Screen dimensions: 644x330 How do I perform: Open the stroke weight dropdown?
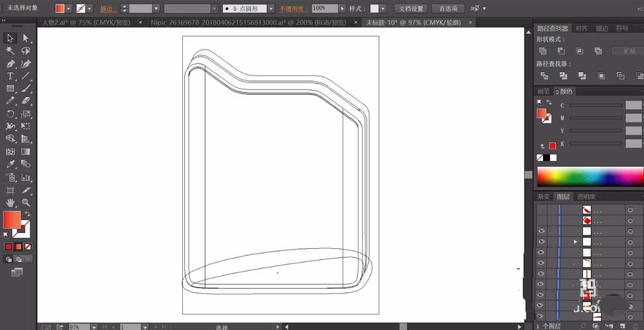point(156,8)
